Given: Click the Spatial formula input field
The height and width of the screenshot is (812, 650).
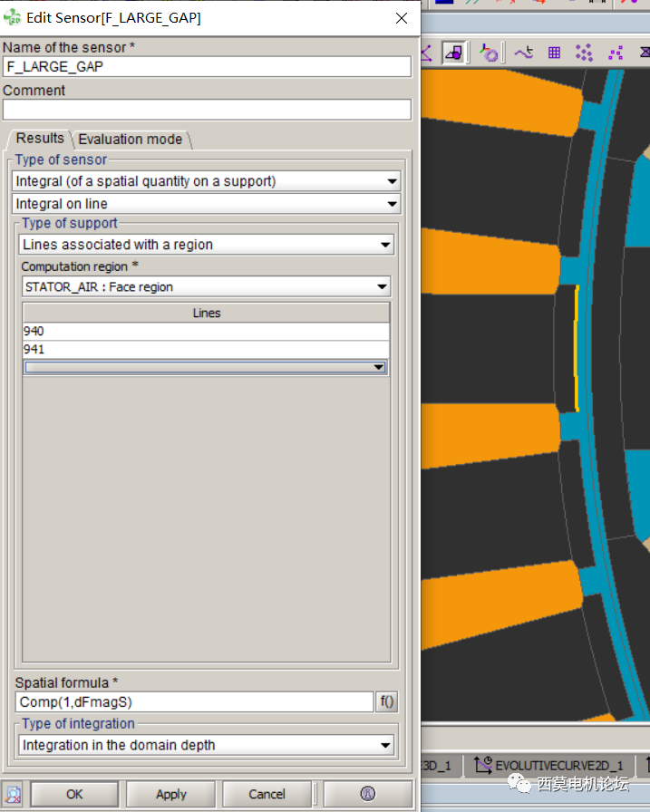Looking at the screenshot, I should (194, 701).
